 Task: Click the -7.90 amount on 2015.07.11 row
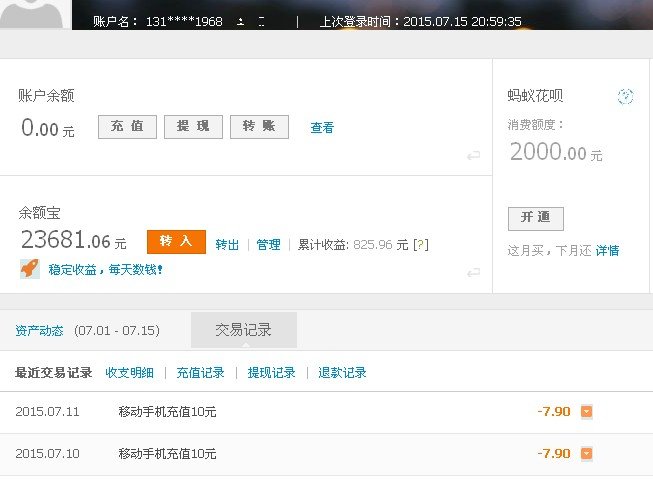(554, 411)
